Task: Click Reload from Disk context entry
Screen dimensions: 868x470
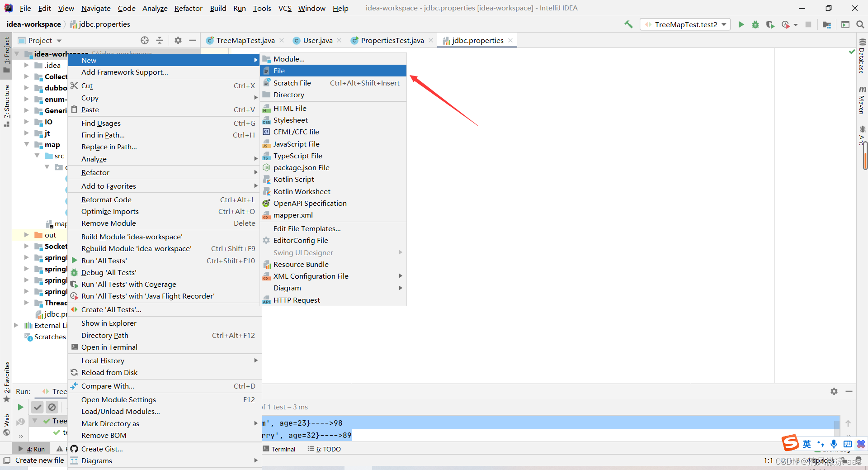Action: click(x=165, y=372)
